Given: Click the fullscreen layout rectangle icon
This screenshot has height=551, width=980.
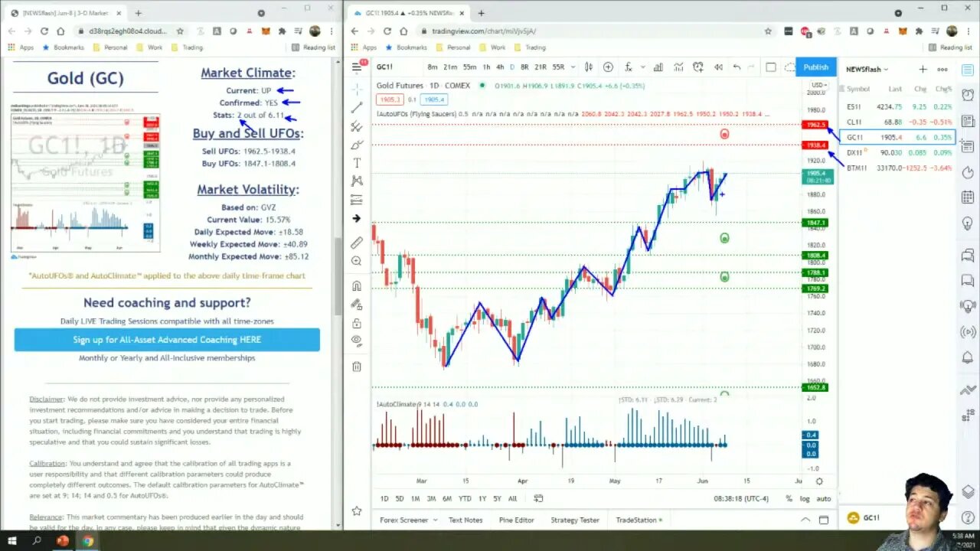Looking at the screenshot, I should pyautogui.click(x=771, y=67).
